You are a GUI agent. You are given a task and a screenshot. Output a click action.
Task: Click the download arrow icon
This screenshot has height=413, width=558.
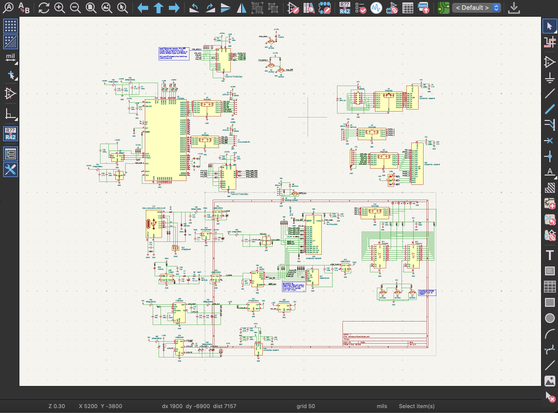pos(514,7)
